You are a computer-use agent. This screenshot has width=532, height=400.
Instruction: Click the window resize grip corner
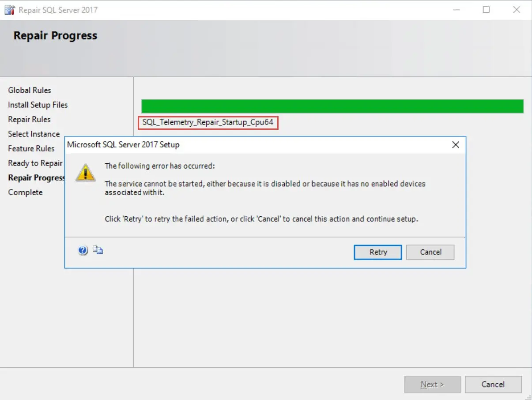click(528, 396)
